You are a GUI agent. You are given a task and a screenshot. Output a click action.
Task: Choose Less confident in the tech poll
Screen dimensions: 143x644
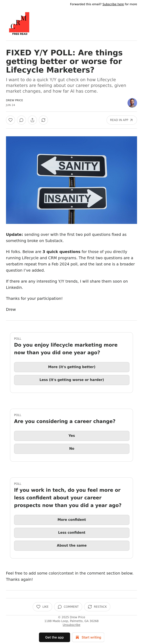point(72,533)
